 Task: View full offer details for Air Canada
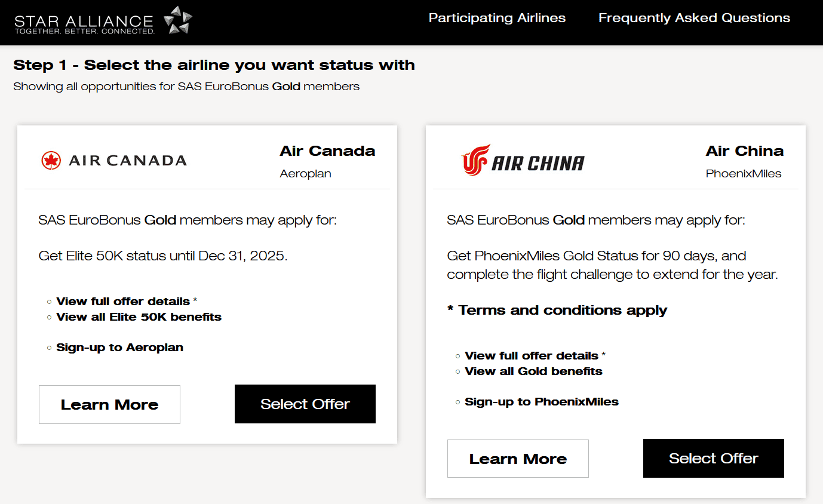pyautogui.click(x=123, y=302)
